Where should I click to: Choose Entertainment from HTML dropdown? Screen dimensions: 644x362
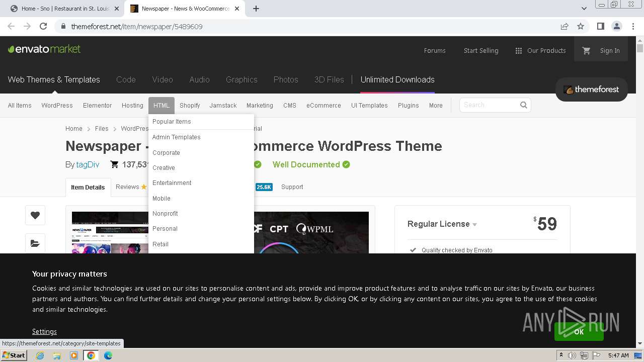click(172, 183)
